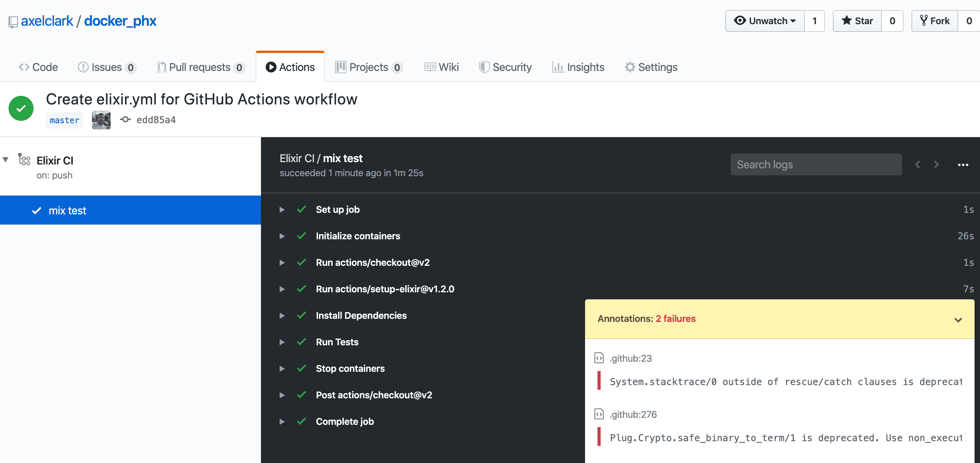The width and height of the screenshot is (980, 463).
Task: Click the annotation code icon beside .github:23
Action: point(598,358)
